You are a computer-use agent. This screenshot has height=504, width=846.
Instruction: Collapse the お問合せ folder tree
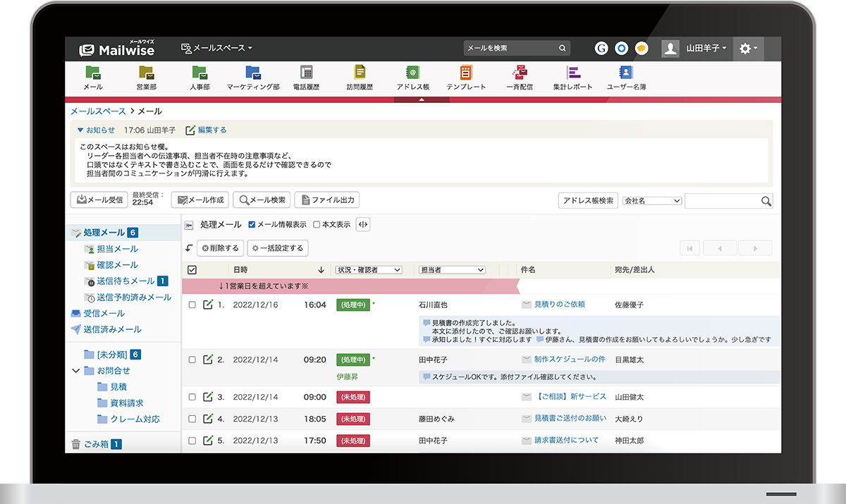tap(76, 371)
